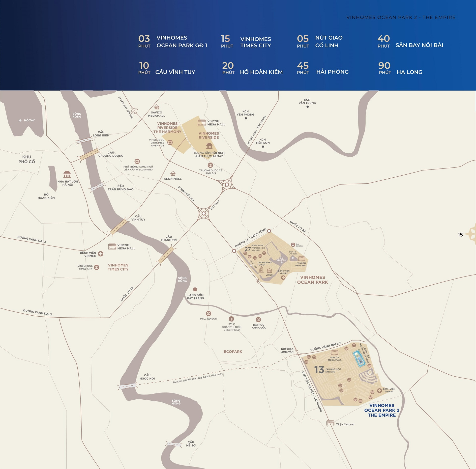Click the 'ĐƯỜNG VÀNH ĐAI 2' road label

pos(32,239)
